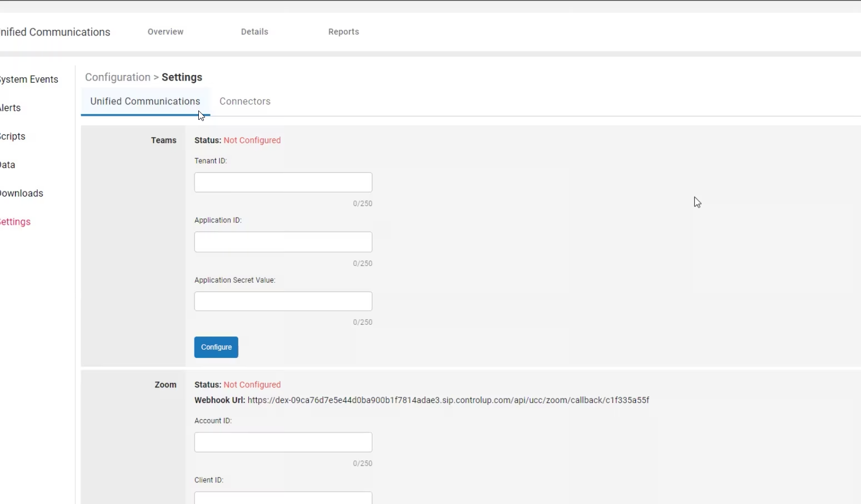
Task: Click the Unified Communications header title
Action: [x=55, y=32]
